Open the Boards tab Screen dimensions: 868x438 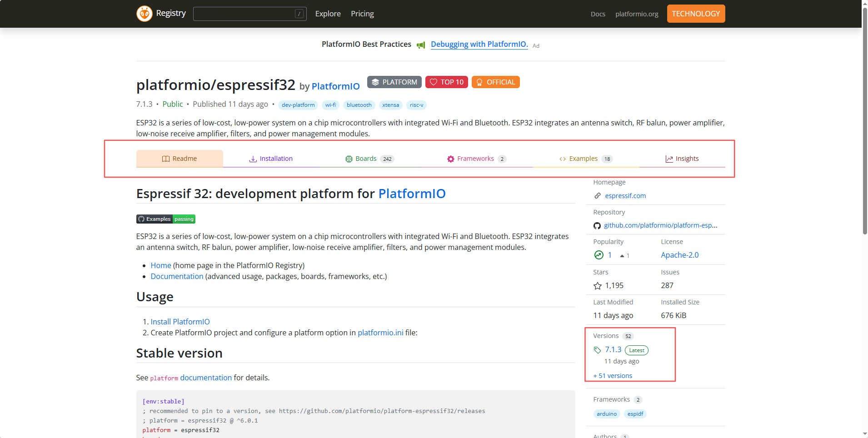coord(369,159)
